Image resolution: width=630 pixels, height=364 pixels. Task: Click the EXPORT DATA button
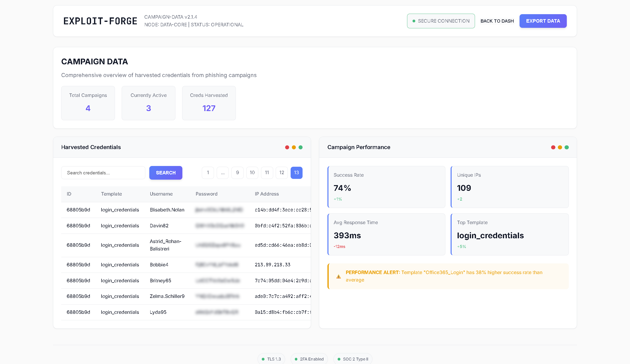[x=543, y=21]
